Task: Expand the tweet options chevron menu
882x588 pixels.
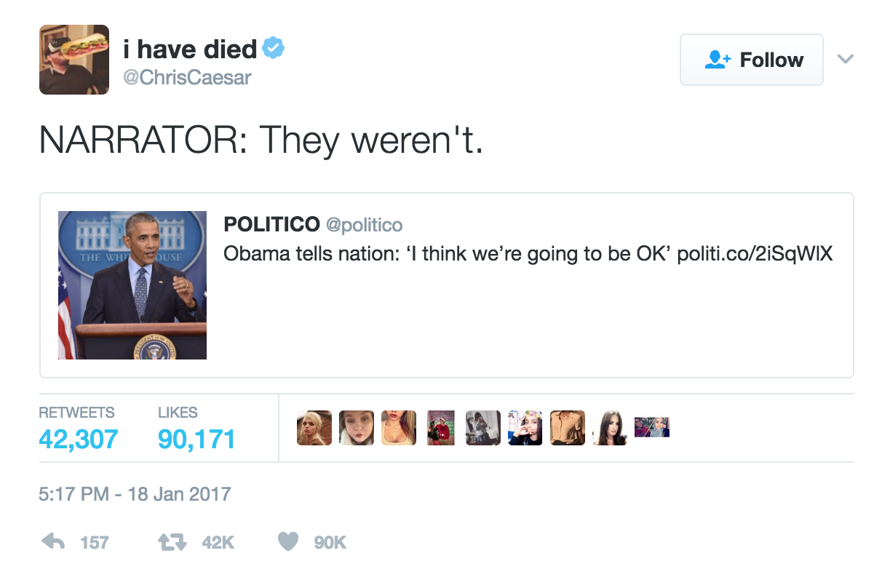Action: (x=845, y=59)
